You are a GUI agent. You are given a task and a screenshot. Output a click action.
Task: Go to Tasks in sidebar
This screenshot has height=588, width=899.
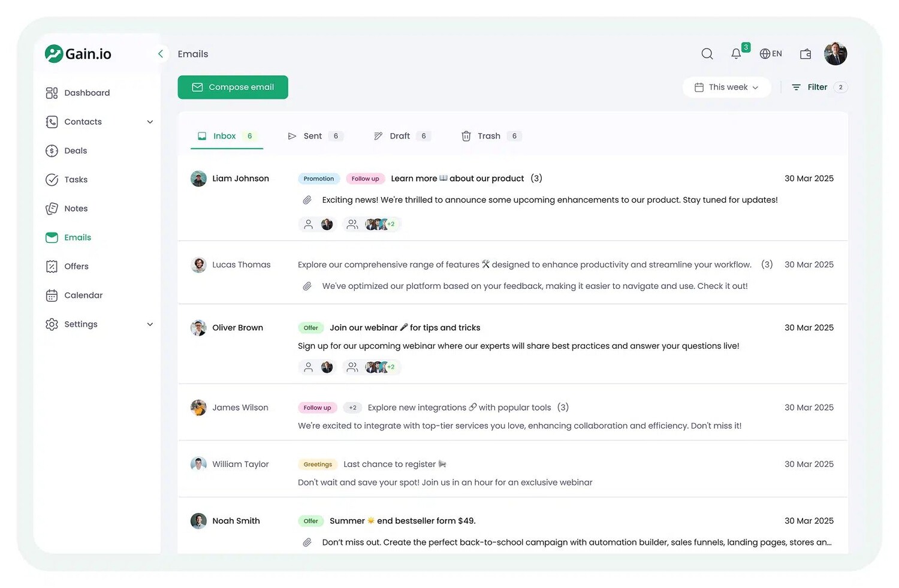[76, 179]
